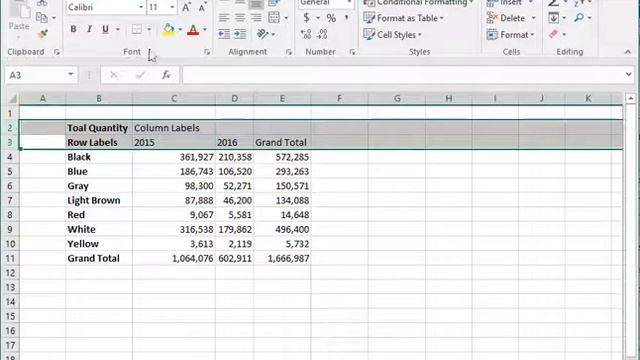Image resolution: width=640 pixels, height=360 pixels.
Task: Select cell with value 1,666,987
Action: pyautogui.click(x=282, y=258)
